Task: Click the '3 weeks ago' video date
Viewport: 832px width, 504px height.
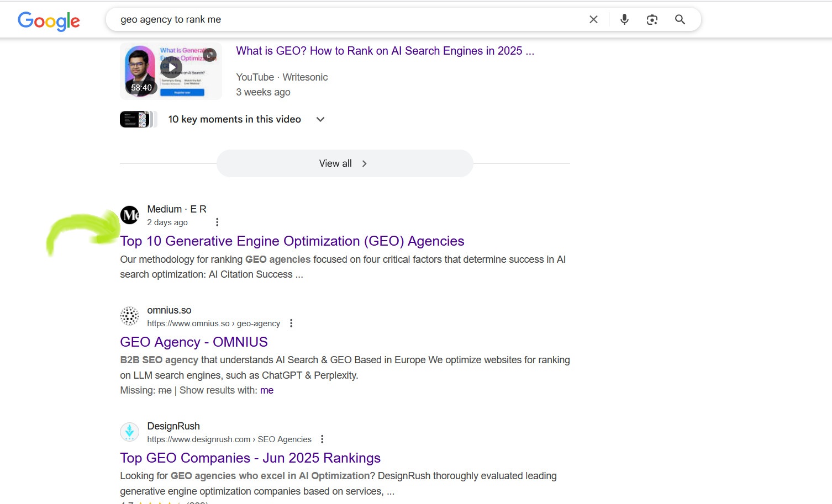Action: coord(263,92)
